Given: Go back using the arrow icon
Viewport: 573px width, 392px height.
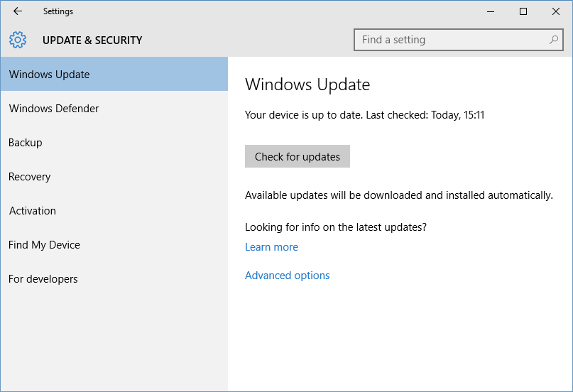Looking at the screenshot, I should [18, 11].
